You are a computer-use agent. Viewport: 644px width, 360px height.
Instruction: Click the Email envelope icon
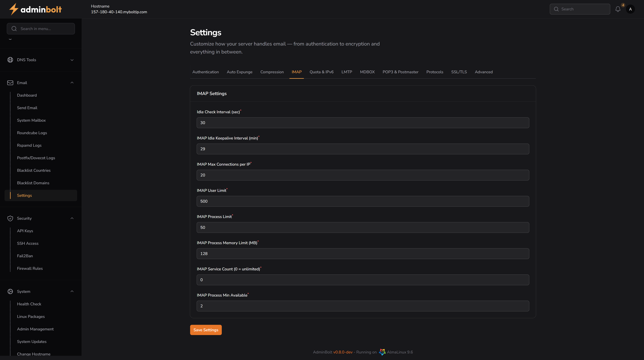(x=10, y=83)
